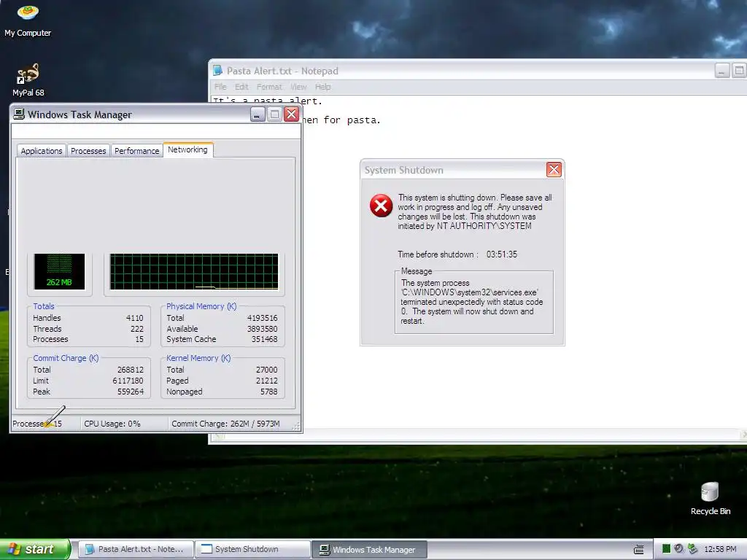Close the Windows Task Manager window
Image resolution: width=747 pixels, height=560 pixels.
pos(291,114)
